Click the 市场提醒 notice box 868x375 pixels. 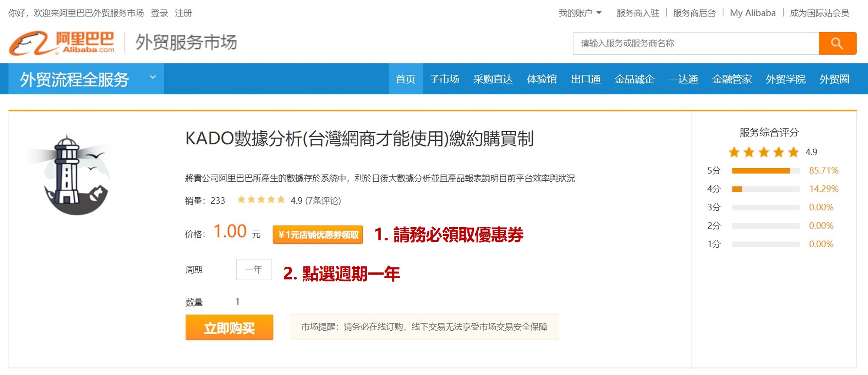point(424,327)
